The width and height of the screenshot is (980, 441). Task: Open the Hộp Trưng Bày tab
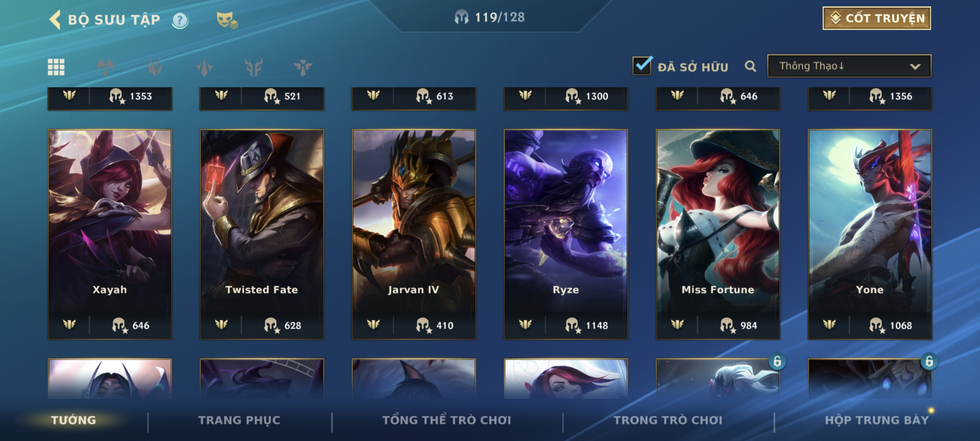pyautogui.click(x=876, y=420)
